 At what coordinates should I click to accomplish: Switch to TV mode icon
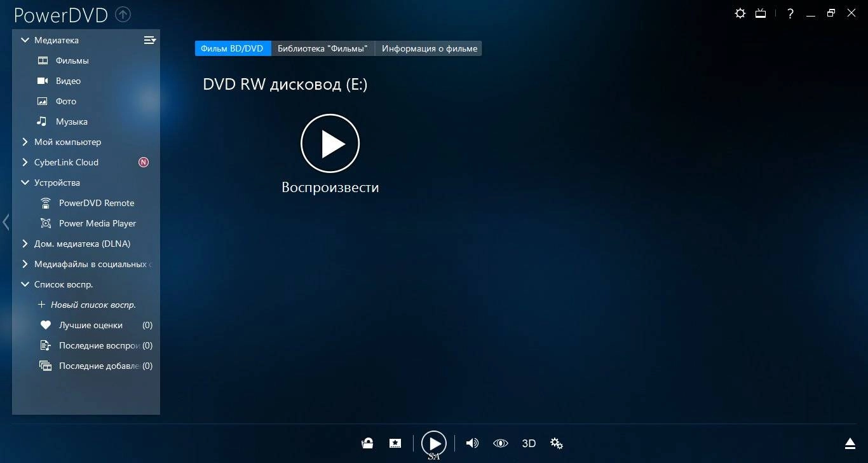pos(761,13)
